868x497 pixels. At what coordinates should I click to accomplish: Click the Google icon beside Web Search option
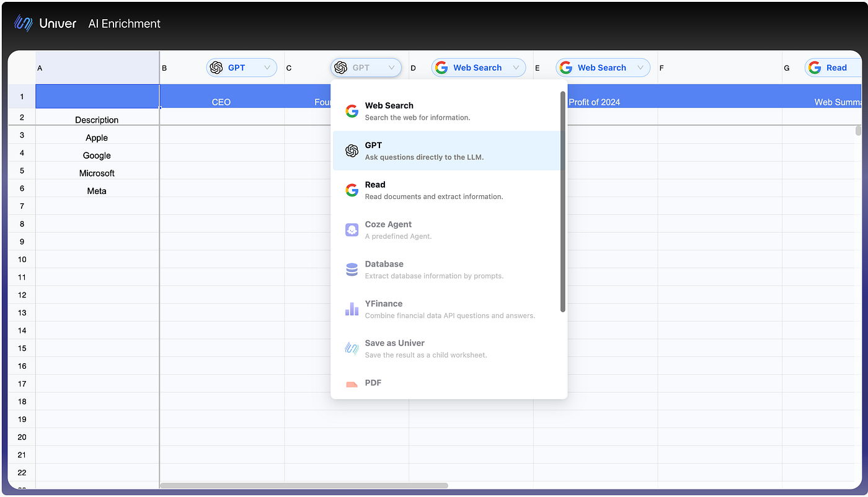(352, 112)
